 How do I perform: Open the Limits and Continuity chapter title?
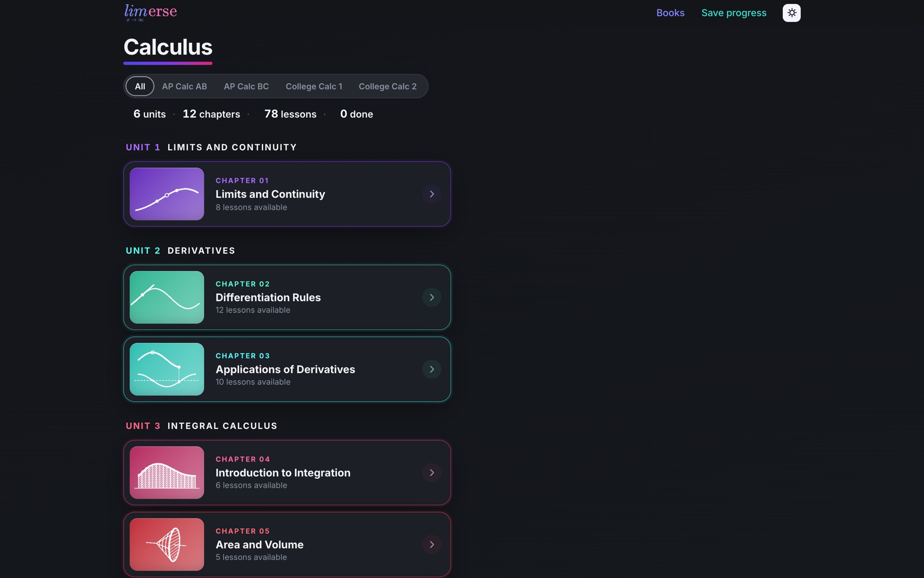pyautogui.click(x=270, y=194)
